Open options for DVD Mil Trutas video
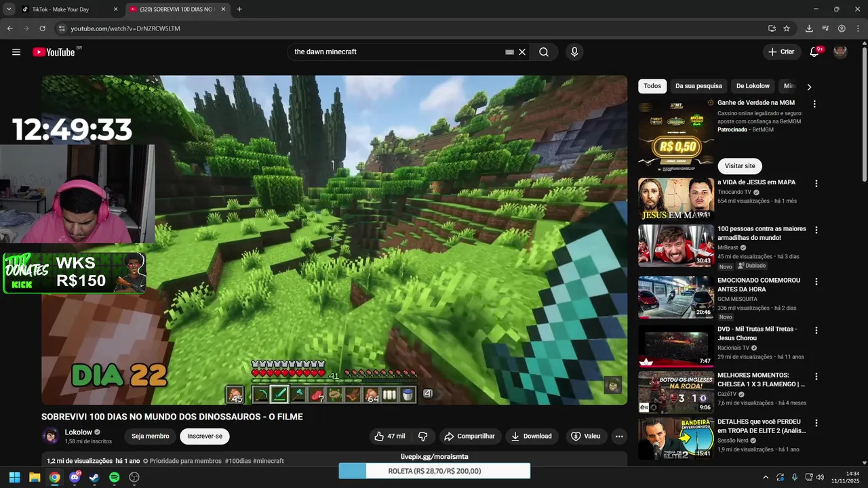Viewport: 868px width, 488px height. pyautogui.click(x=816, y=331)
